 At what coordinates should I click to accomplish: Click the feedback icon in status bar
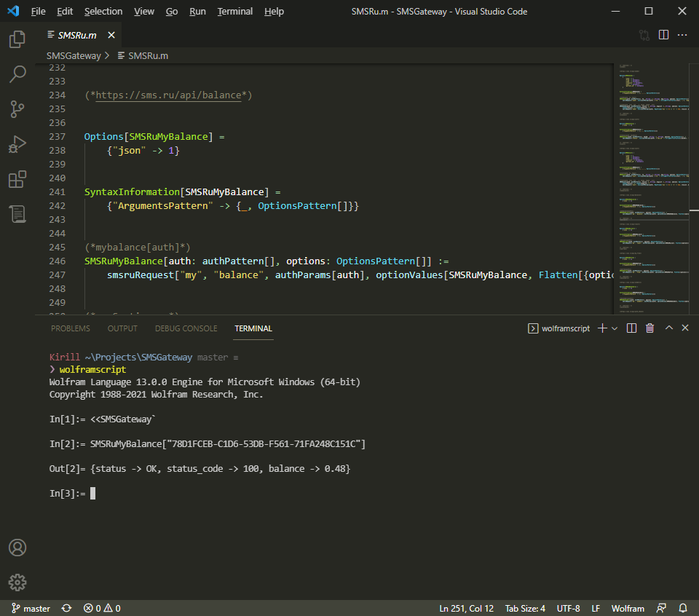click(662, 609)
